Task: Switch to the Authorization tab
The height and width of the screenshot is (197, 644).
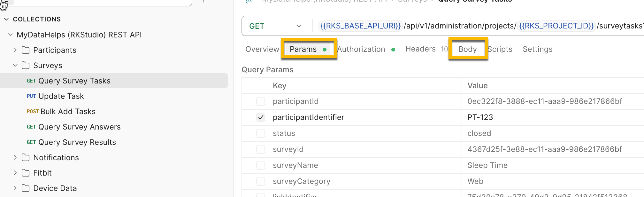Action: coord(366,49)
